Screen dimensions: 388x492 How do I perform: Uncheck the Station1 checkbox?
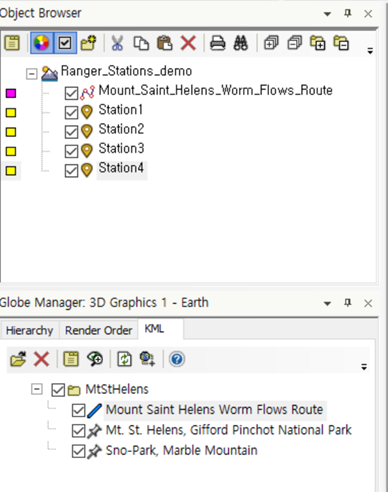71,113
